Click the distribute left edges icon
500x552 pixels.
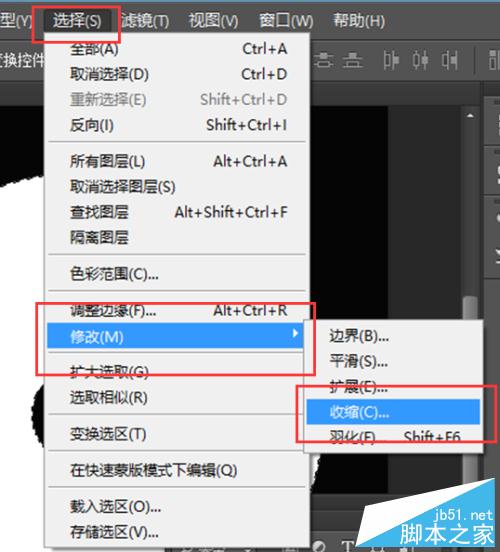point(391,60)
